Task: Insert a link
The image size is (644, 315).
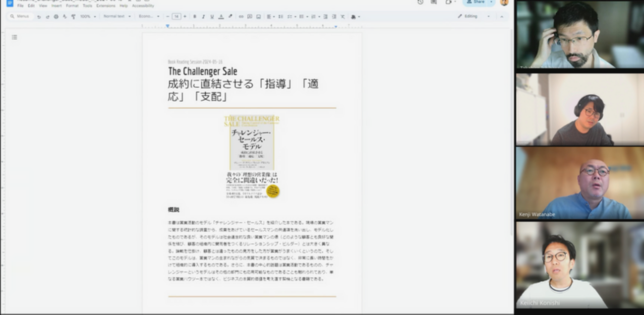Action: (241, 16)
